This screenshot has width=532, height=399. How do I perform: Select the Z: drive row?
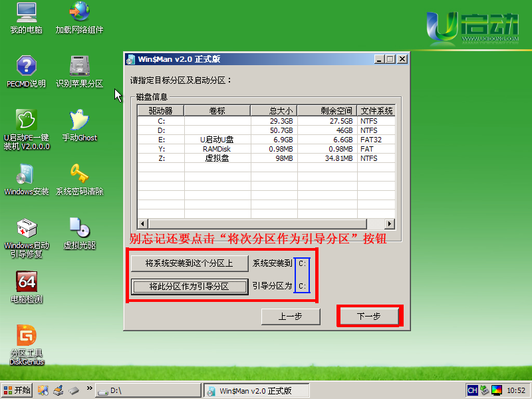click(x=267, y=158)
